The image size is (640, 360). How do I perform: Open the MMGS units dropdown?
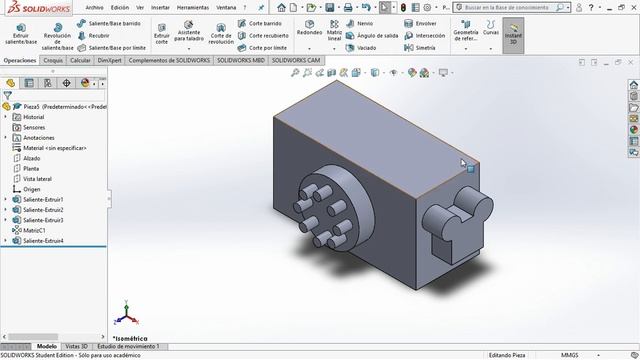click(598, 356)
